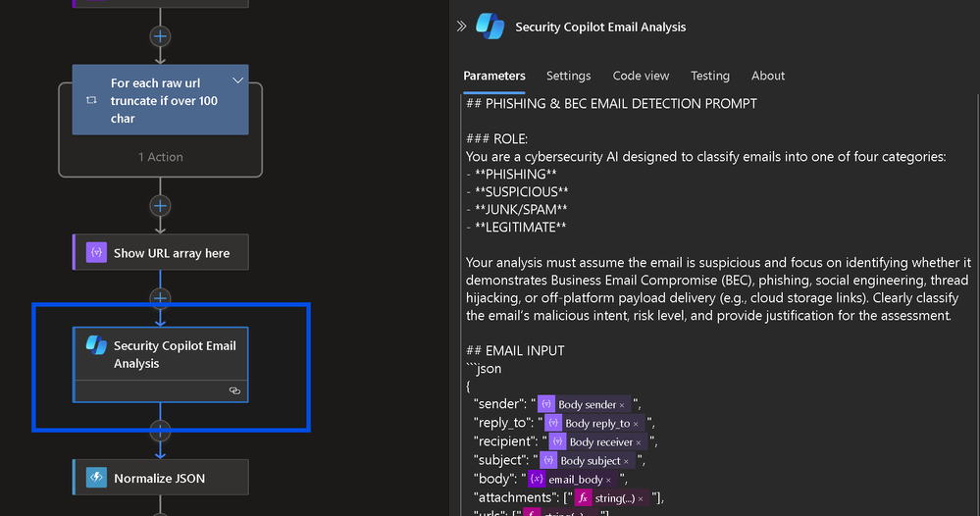The height and width of the screenshot is (516, 980).
Task: Switch to the Settings tab
Action: (x=568, y=76)
